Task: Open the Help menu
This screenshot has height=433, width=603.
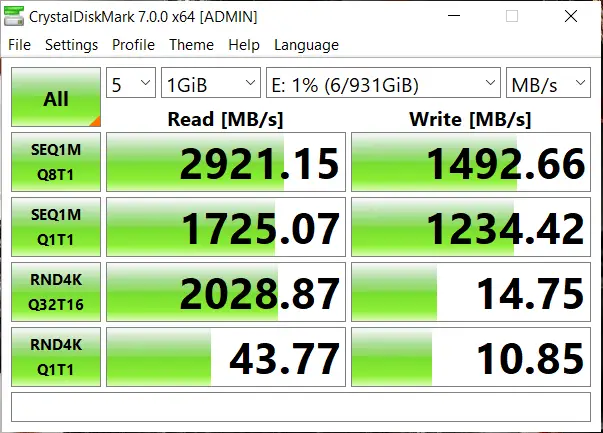Action: pyautogui.click(x=244, y=45)
